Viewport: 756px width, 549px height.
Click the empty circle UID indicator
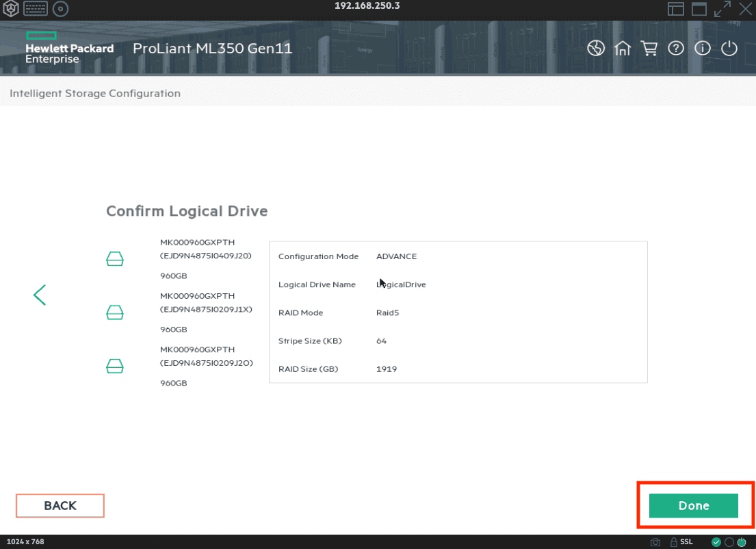[729, 542]
